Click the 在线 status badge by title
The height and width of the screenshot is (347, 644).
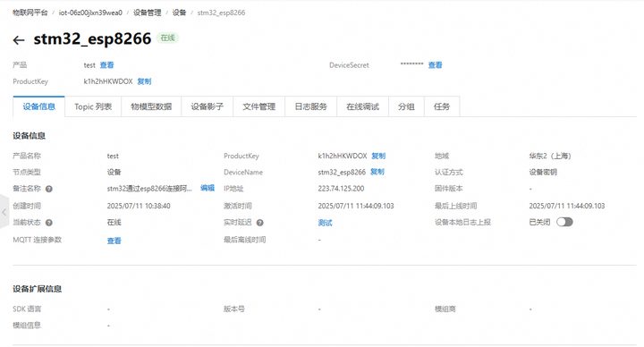tap(167, 38)
